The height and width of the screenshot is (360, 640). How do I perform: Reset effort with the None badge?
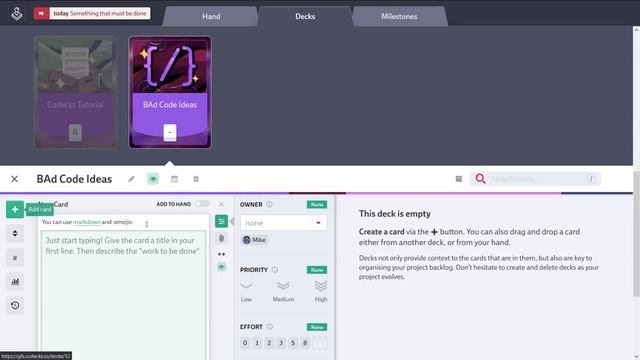[x=317, y=327]
